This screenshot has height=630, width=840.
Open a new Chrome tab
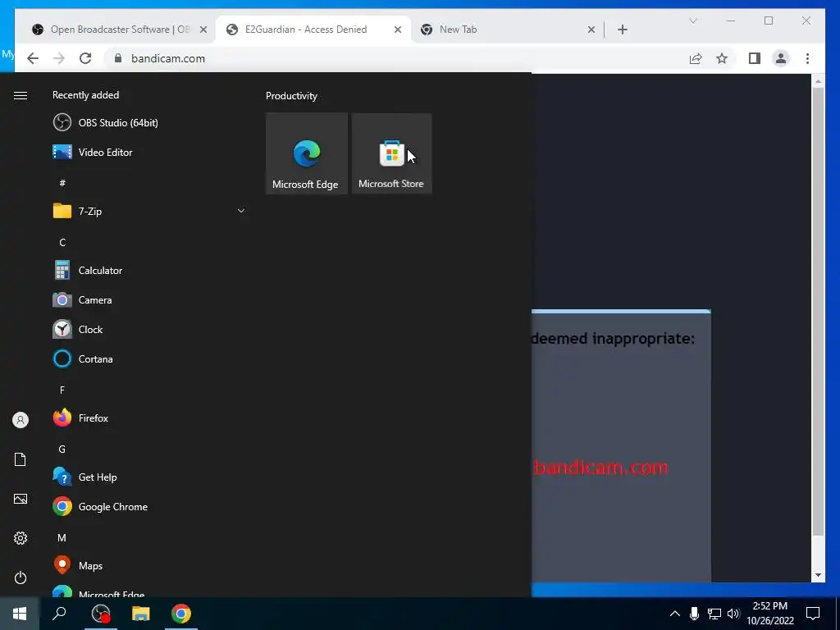[x=623, y=30]
